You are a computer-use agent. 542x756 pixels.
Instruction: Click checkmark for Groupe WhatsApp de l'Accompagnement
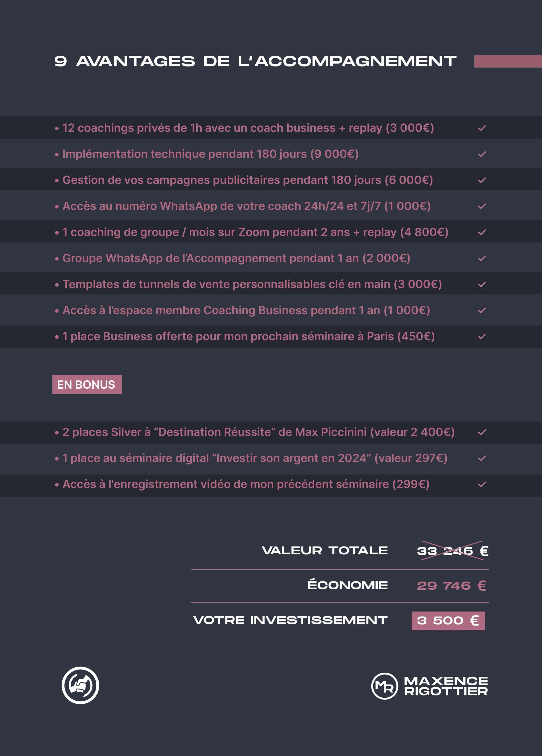(482, 258)
